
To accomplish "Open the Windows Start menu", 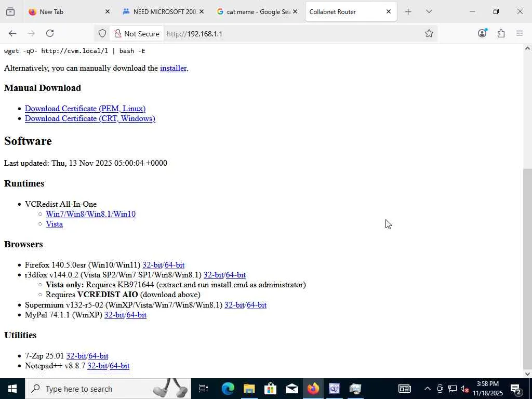I will (12, 389).
